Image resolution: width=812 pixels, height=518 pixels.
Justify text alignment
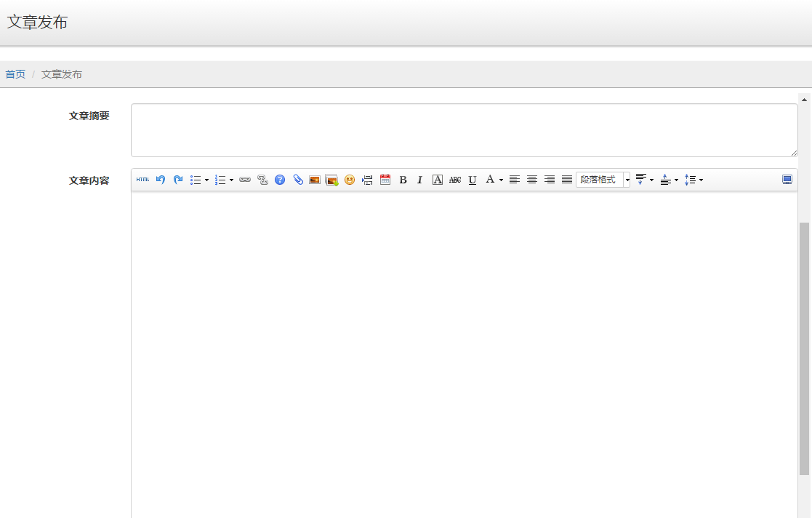point(567,180)
